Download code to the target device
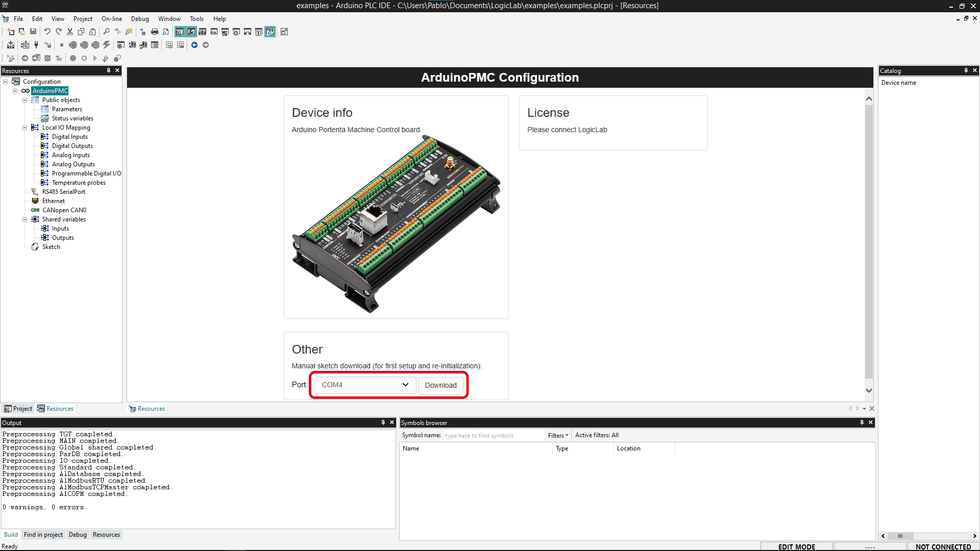980x551 pixels. (x=10, y=45)
